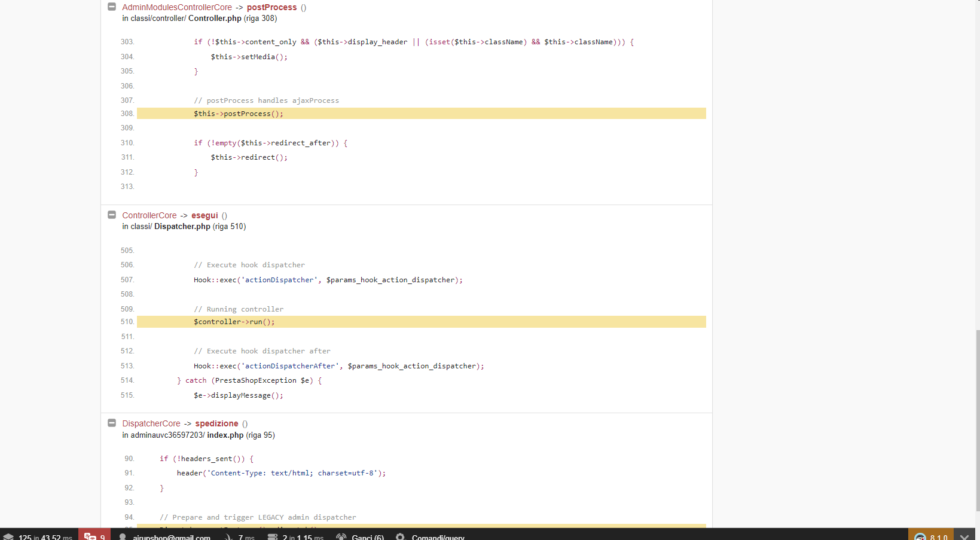The image size is (980, 540).
Task: Click the header('Content-Type: text/html line
Action: point(281,473)
